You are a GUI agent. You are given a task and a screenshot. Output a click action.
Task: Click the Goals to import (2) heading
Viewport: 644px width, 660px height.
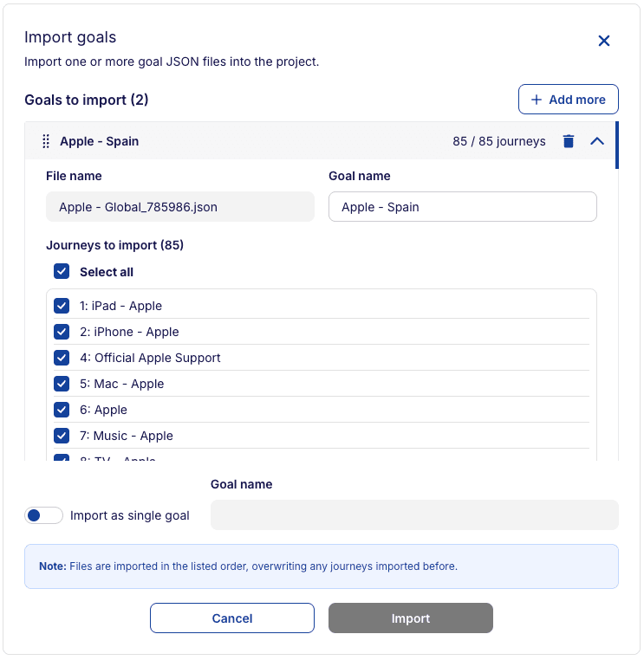[x=87, y=100]
